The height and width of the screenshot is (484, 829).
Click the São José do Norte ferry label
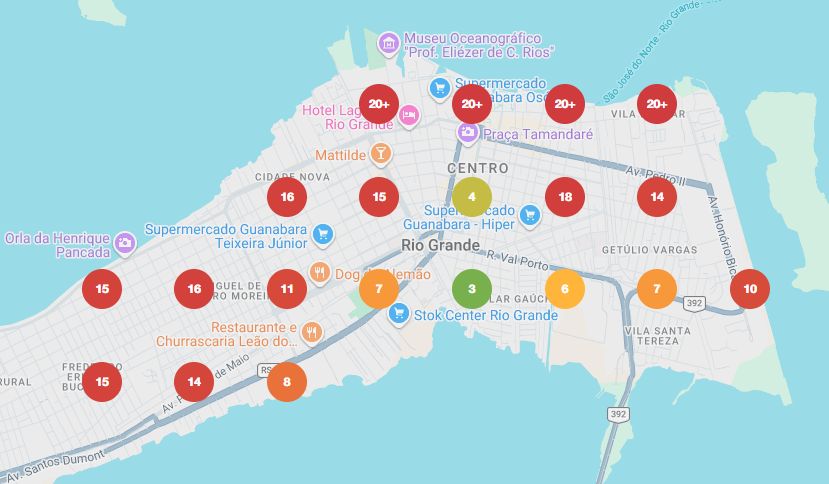pos(650,51)
